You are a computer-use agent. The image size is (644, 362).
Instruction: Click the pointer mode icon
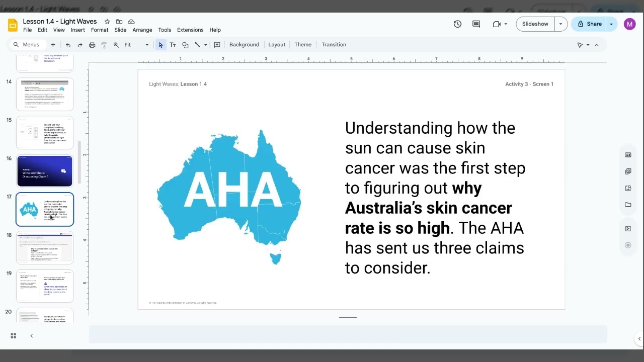pos(580,45)
